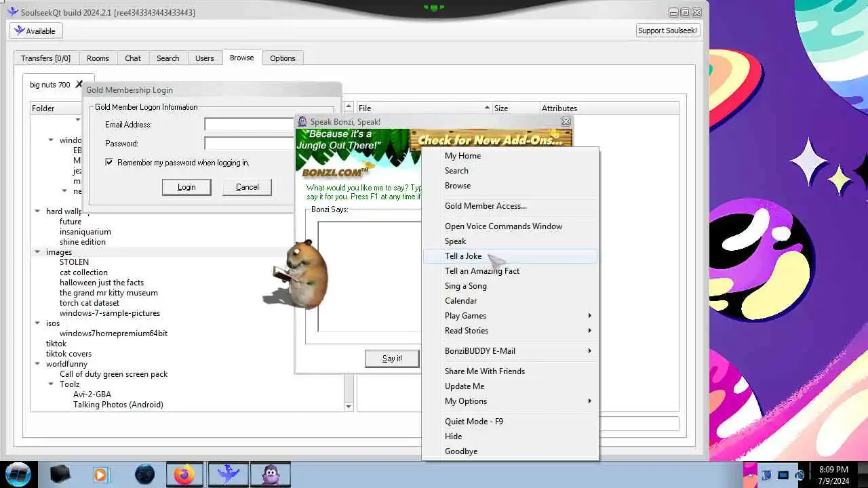Open the Windows Start button
Image resolution: width=868 pixels, height=488 pixels.
click(x=18, y=474)
